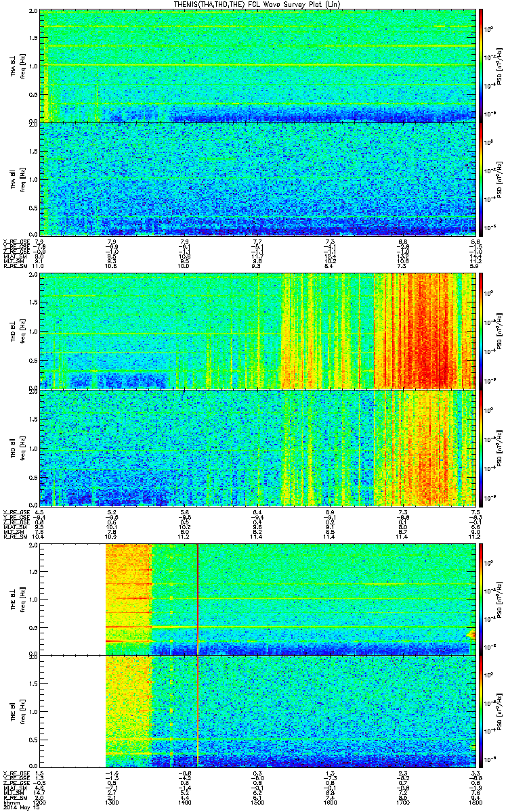This screenshot has width=508, height=812.
Task: Click the '0.5' frequency tick of THE B∥ panel
Action: pos(33,739)
